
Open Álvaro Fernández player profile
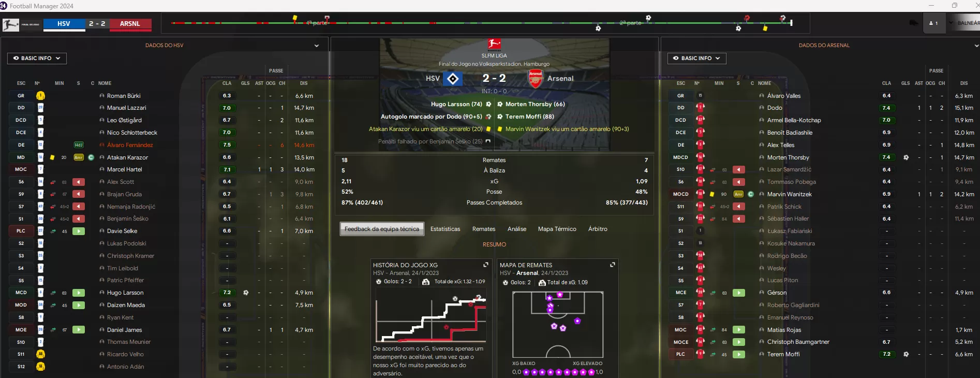coord(130,145)
